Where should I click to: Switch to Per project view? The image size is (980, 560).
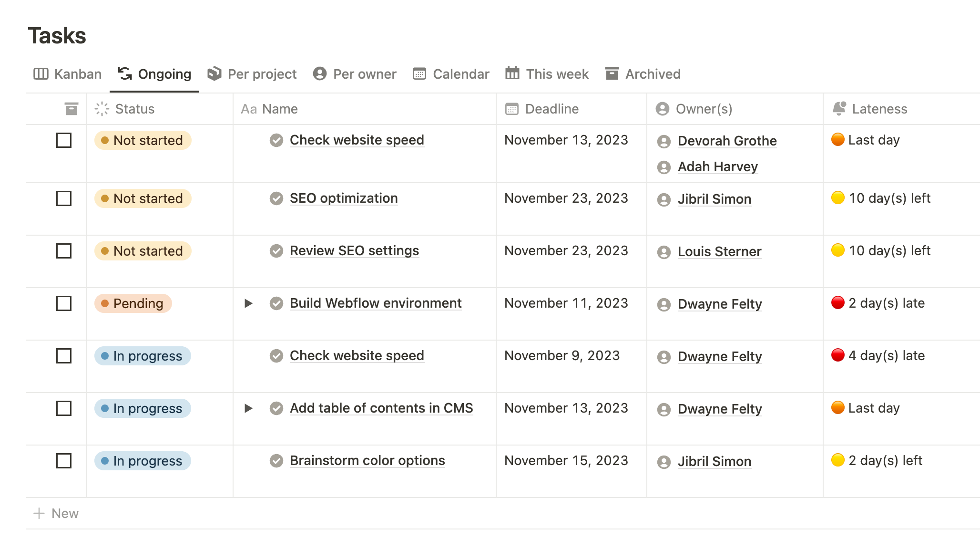[253, 74]
